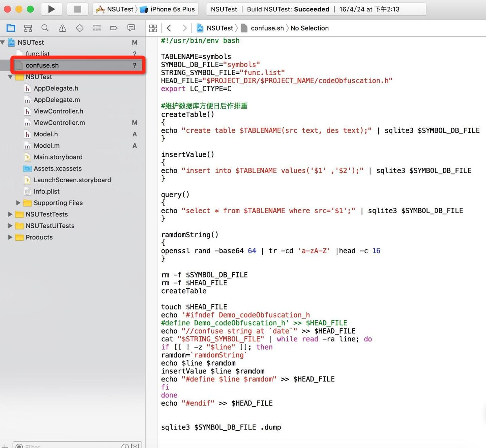Click the shebang line in the editor
Image resolution: width=486 pixels, height=448 pixels.
[200, 40]
